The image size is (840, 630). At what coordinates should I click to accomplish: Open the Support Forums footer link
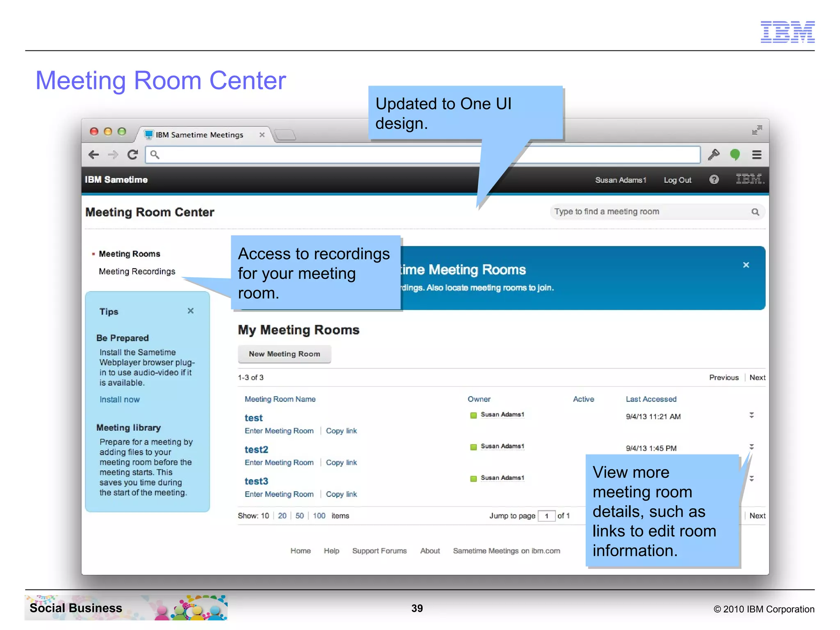[379, 551]
